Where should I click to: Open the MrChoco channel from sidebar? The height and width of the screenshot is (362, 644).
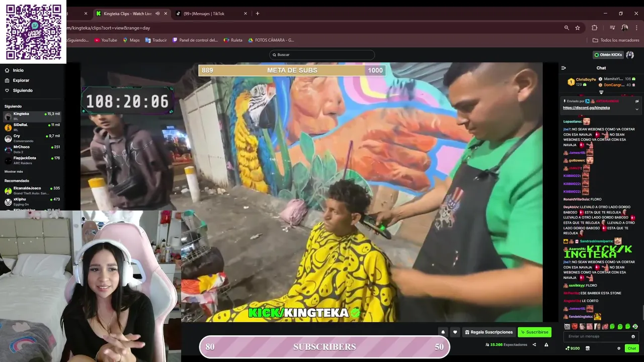pyautogui.click(x=32, y=149)
